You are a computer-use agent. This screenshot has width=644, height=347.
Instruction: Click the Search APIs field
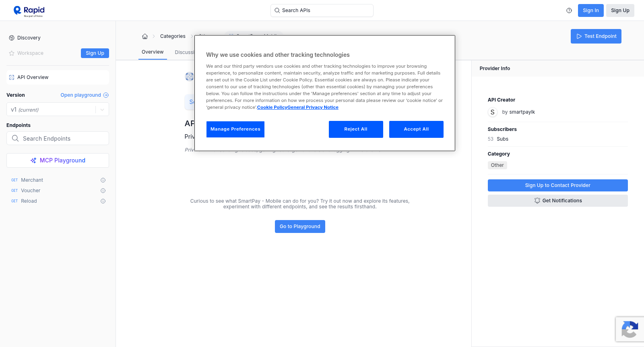point(322,10)
